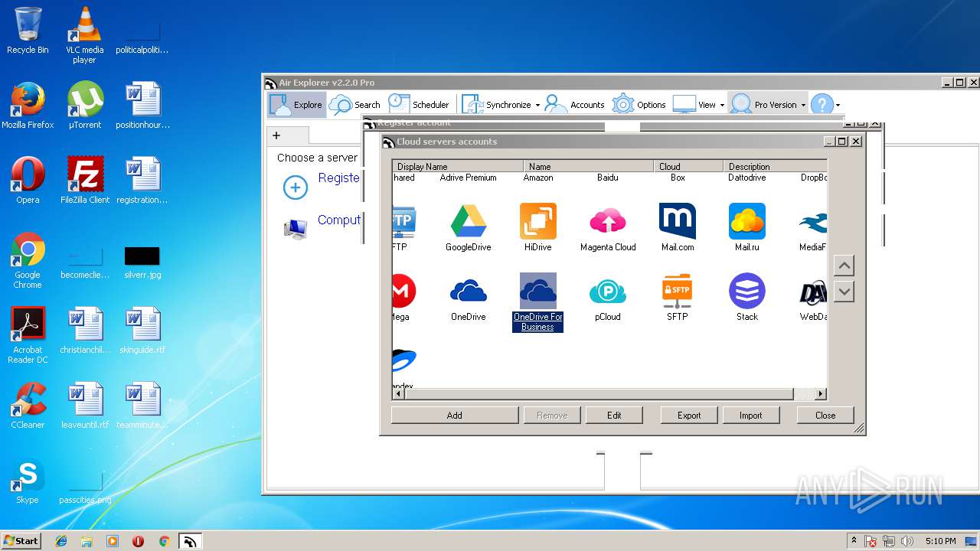Click the Register account plus icon
980x551 pixels.
[x=296, y=187]
